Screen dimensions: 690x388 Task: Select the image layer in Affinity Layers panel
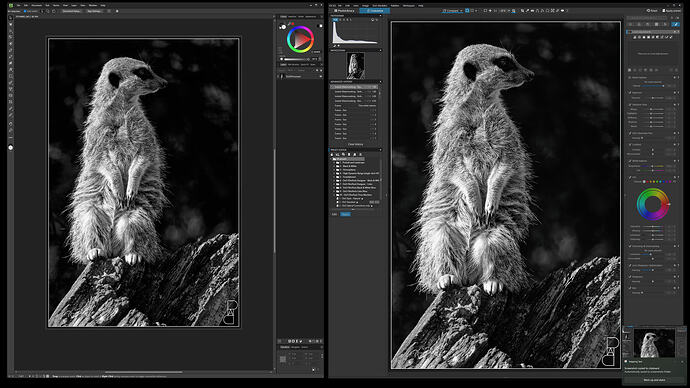pyautogui.click(x=300, y=76)
